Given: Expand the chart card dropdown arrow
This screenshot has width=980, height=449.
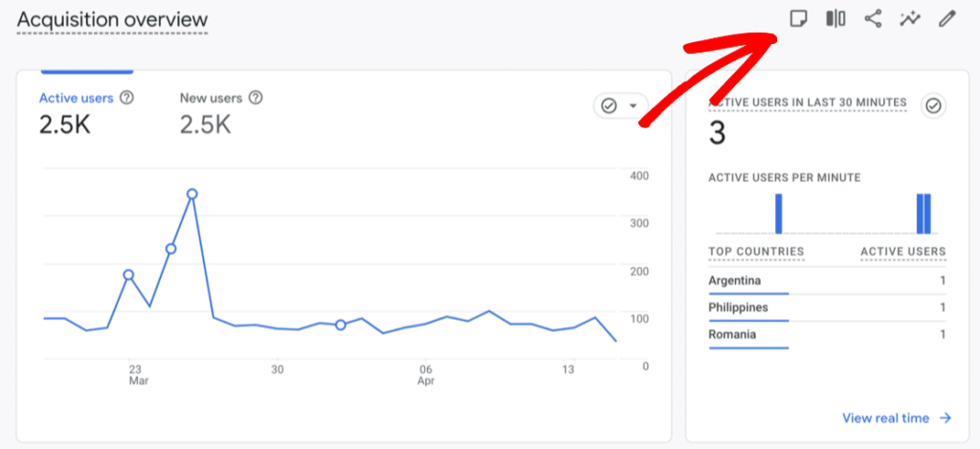Looking at the screenshot, I should point(633,105).
